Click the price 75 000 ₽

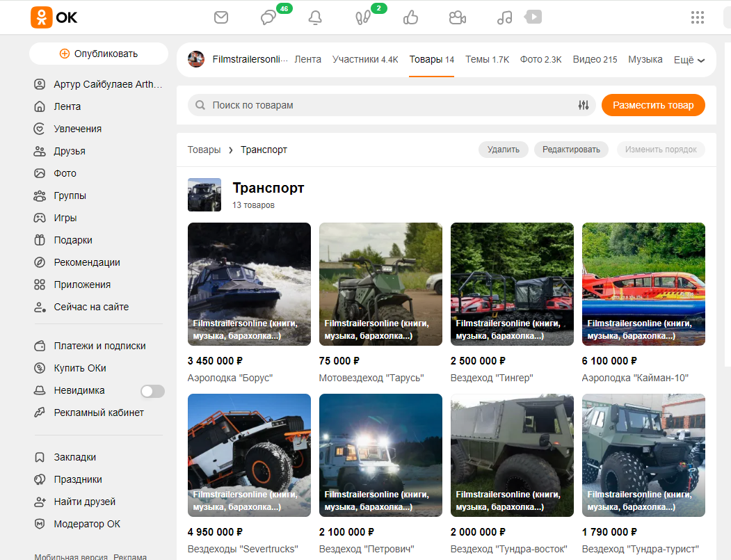point(339,361)
